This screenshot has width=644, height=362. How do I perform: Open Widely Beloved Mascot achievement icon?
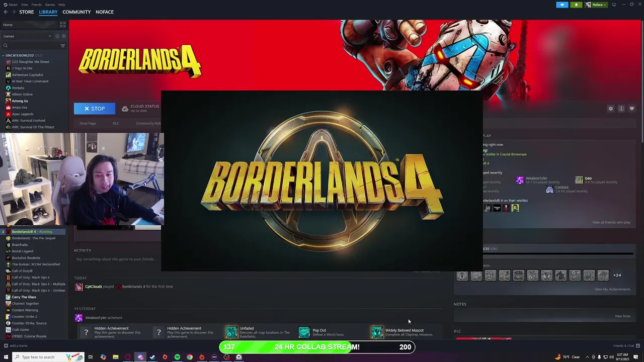(x=377, y=332)
